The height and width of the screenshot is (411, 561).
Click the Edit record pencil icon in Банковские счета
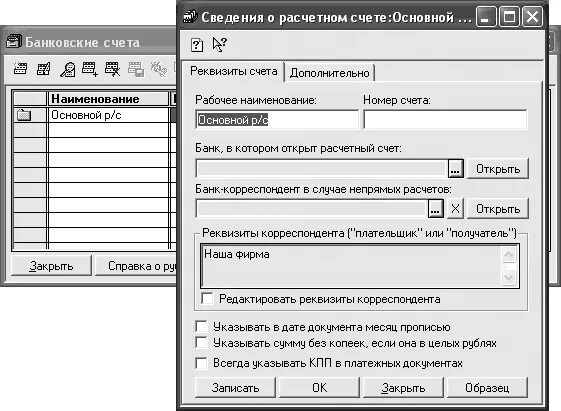pos(43,69)
